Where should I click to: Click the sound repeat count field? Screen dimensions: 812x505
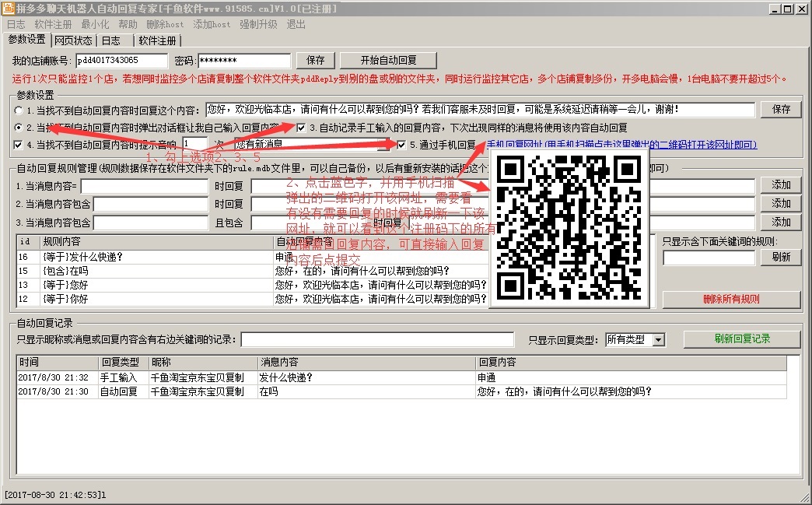(194, 144)
